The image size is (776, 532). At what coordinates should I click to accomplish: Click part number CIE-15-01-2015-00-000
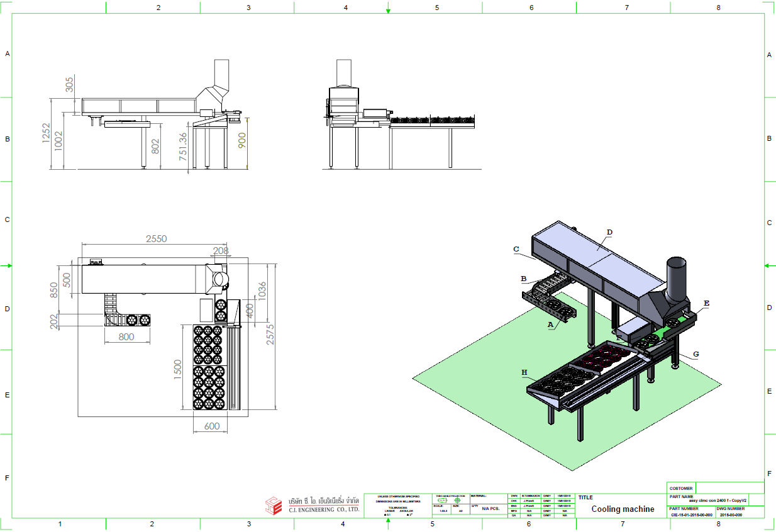(x=691, y=514)
